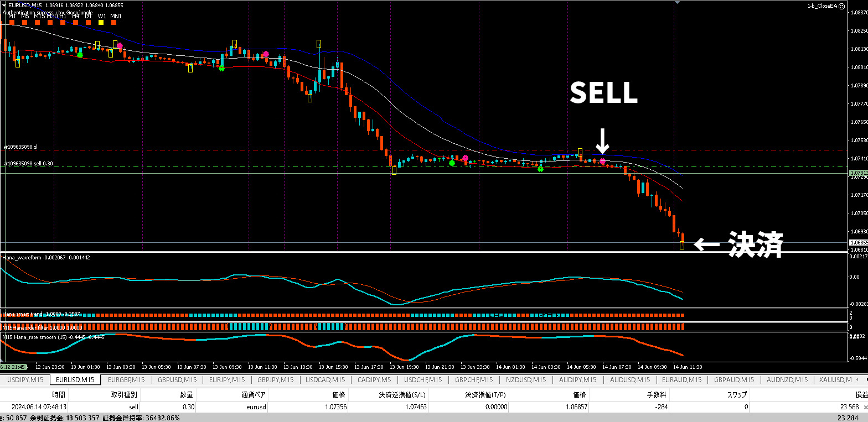The image size is (868, 422).
Task: Click the 証拠金維持率 36482.86% status text
Action: pos(141,418)
